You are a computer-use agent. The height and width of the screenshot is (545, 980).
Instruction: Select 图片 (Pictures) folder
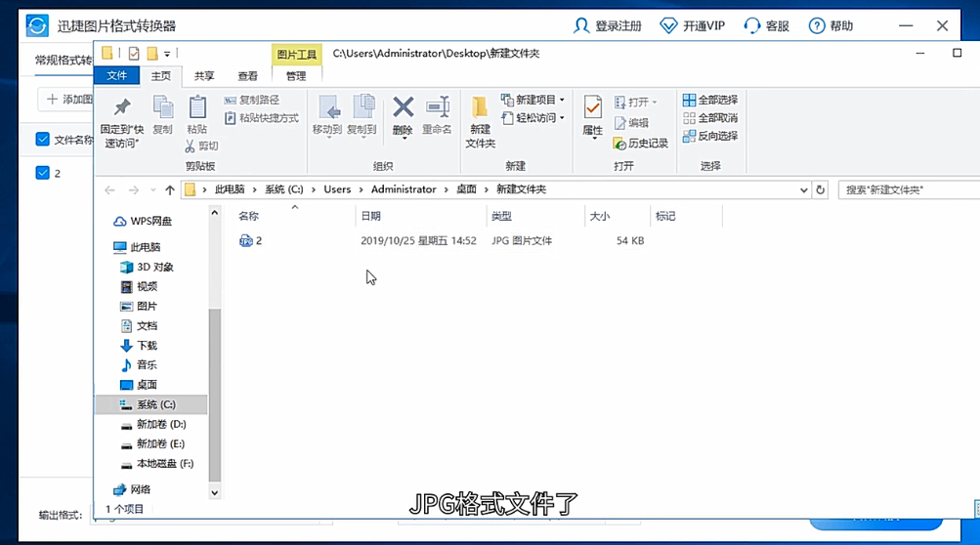(x=140, y=307)
